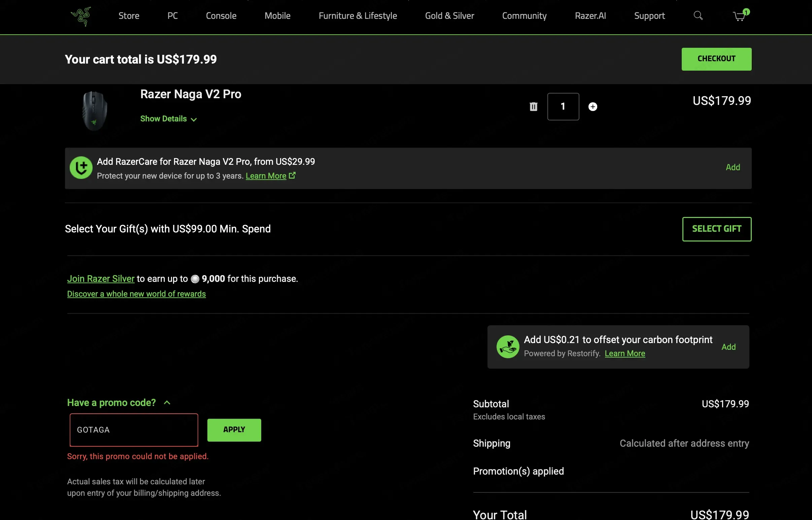
Task: Click the CHECKOUT button
Action: 716,59
